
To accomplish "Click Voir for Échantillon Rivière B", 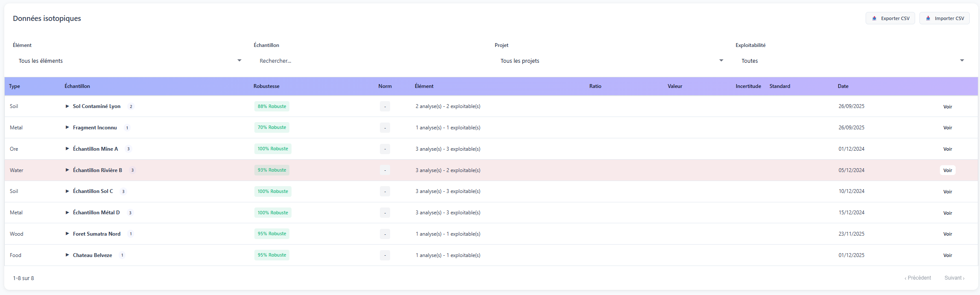I will coord(948,170).
